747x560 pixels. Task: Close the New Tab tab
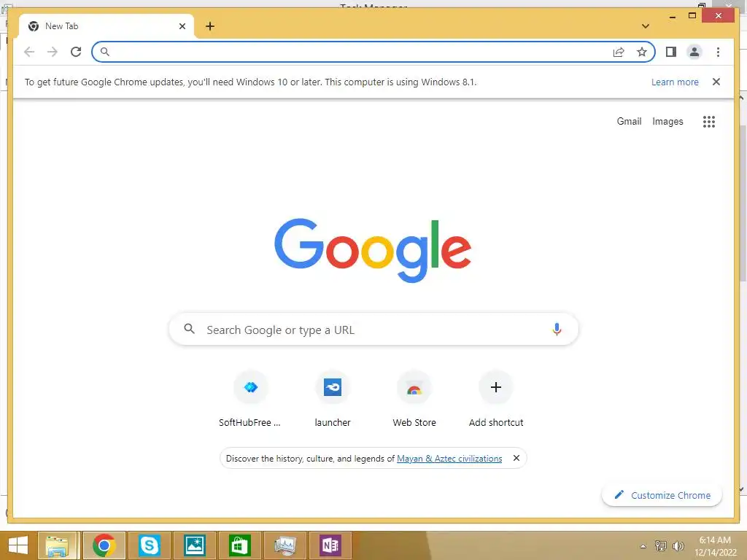[x=182, y=26]
